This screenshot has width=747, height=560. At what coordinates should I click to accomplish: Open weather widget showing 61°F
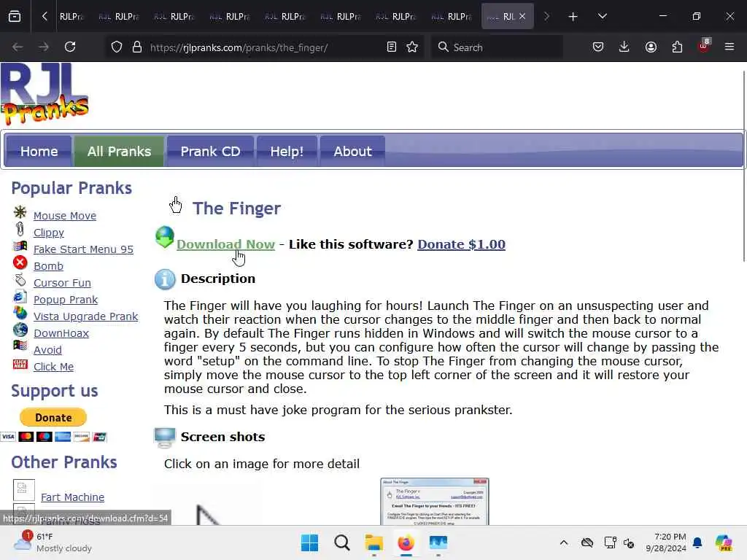53,542
